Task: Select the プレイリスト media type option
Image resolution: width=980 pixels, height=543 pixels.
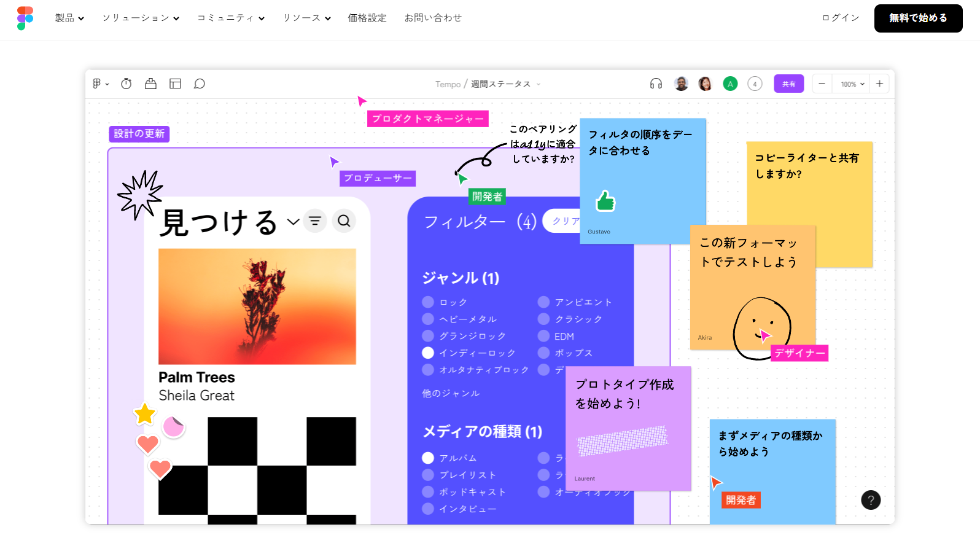Action: tap(428, 475)
